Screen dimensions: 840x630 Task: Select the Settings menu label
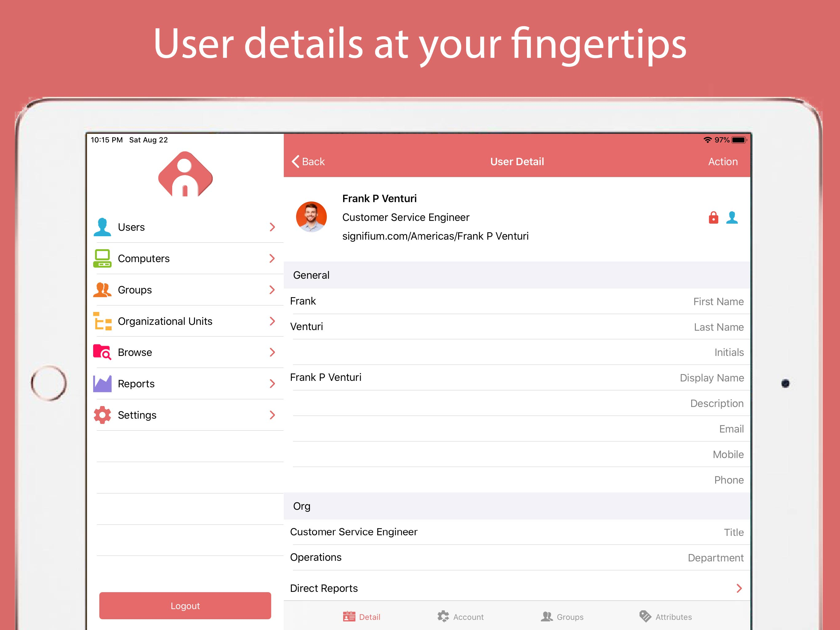[x=137, y=415]
